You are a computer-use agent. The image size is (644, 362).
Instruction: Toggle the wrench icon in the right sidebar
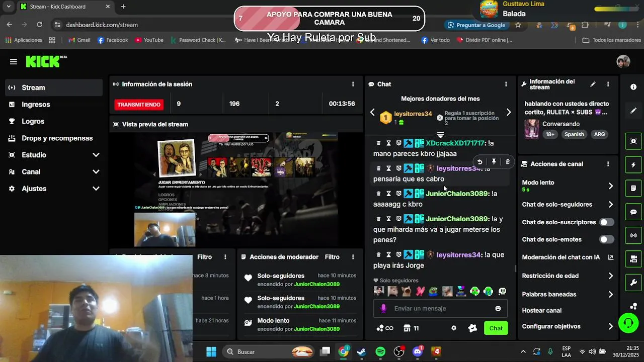coord(633,283)
